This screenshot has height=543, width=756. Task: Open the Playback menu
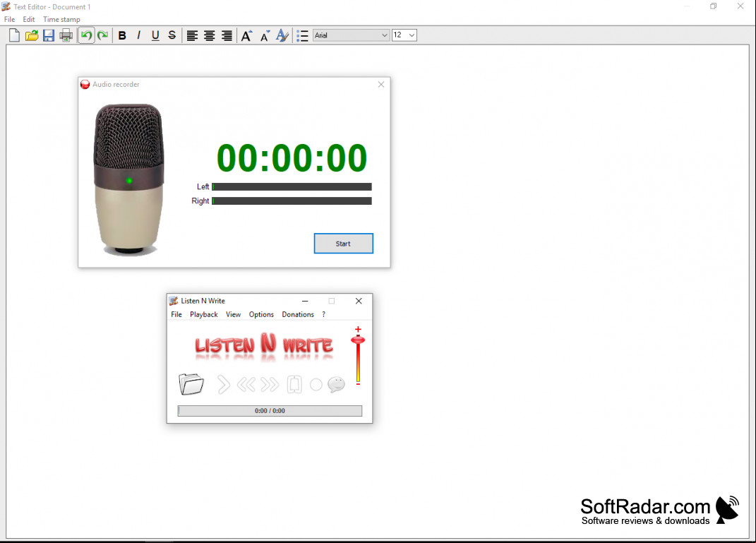204,314
